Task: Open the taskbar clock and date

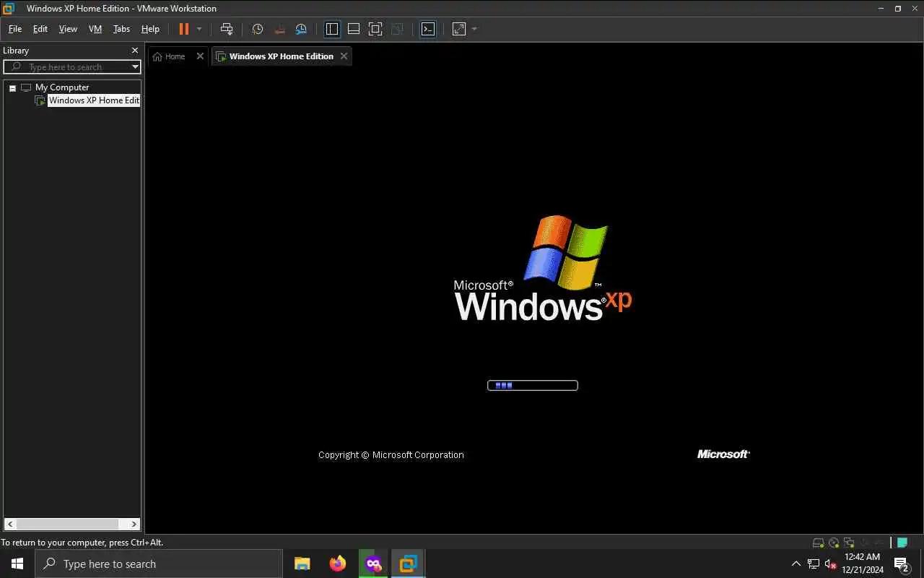Action: point(862,564)
